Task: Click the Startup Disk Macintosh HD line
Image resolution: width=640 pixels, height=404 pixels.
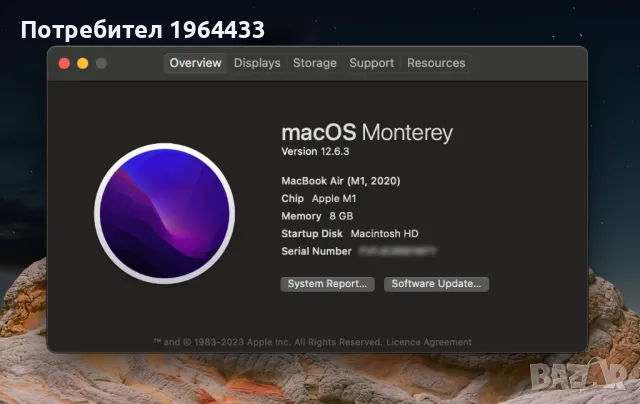Action: (350, 234)
